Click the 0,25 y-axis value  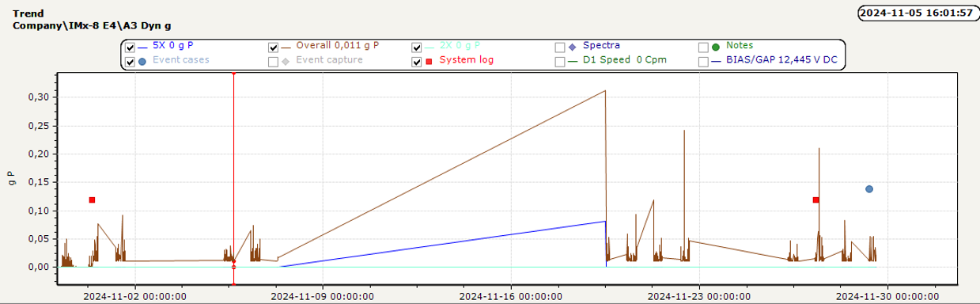pos(38,126)
